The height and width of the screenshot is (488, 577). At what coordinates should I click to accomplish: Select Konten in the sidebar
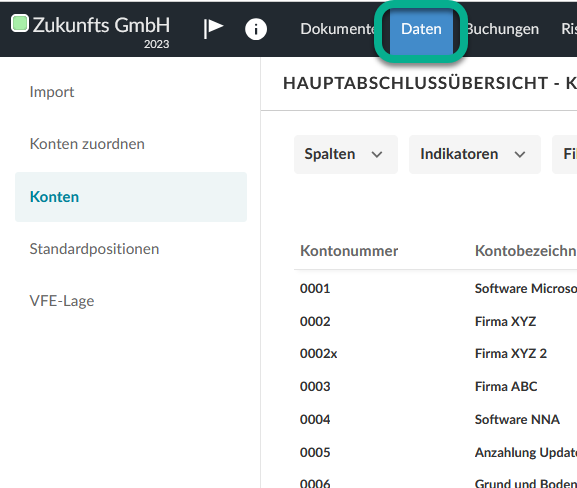131,197
